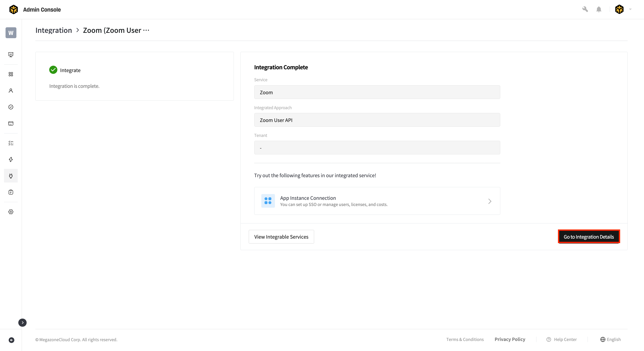Open the settings gear sidebar icon
Screen dimensions: 644x351
[x=11, y=212]
